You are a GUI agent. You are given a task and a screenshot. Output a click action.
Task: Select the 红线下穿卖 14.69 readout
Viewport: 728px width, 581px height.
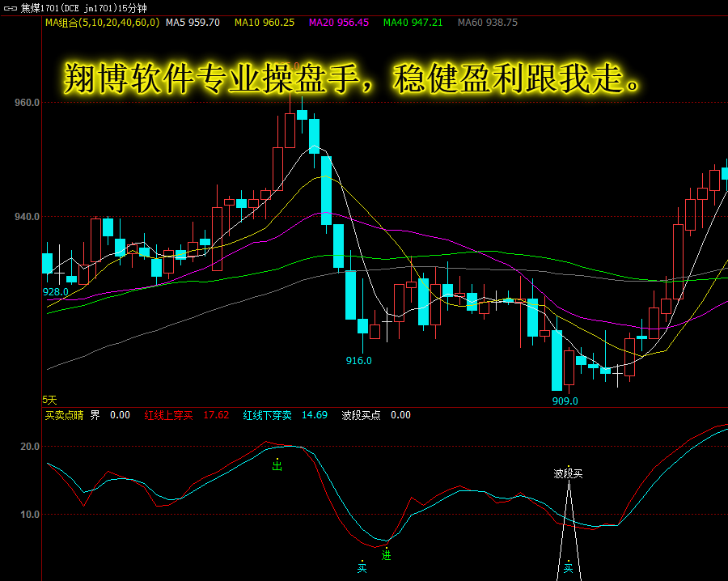pyautogui.click(x=285, y=415)
